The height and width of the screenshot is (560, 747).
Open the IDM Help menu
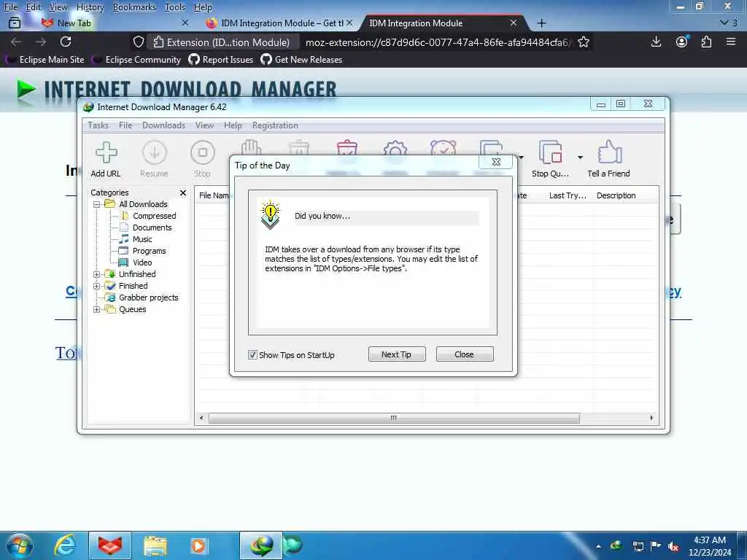[233, 125]
